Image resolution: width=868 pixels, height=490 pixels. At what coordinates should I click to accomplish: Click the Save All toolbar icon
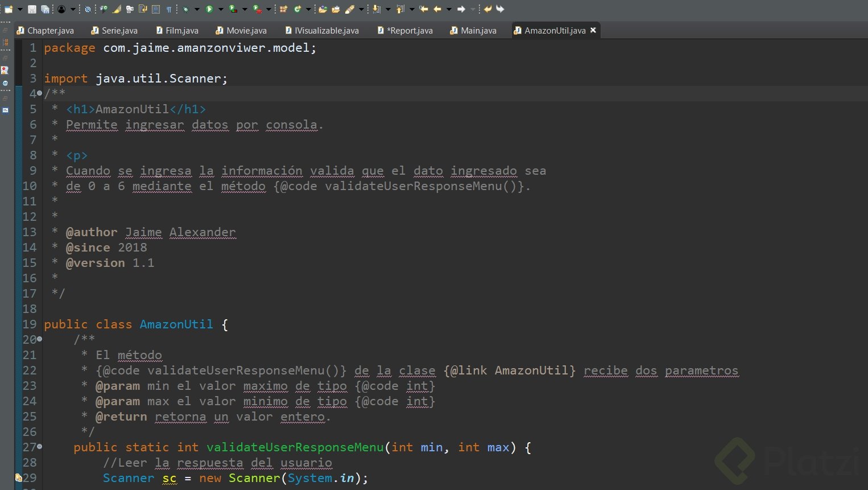(x=45, y=9)
